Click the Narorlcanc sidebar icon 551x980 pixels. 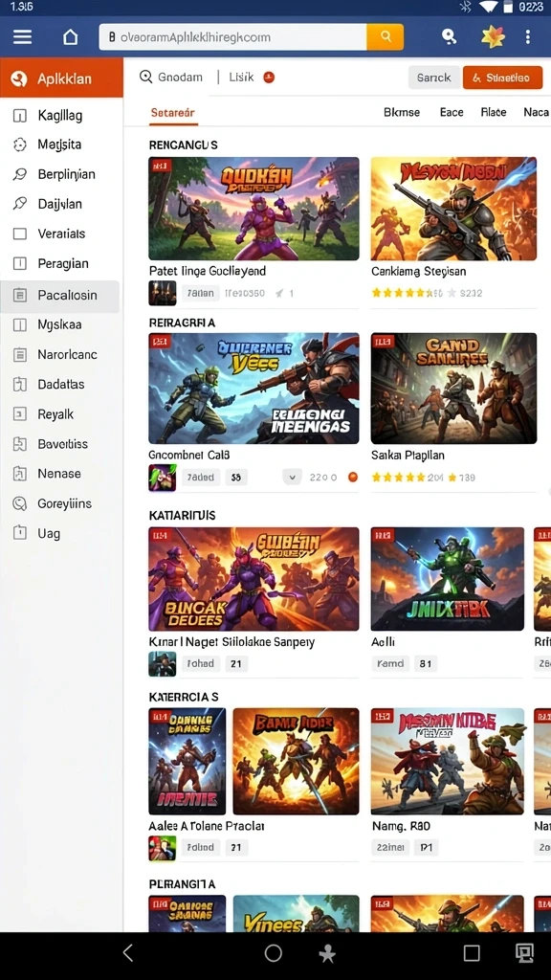pyautogui.click(x=20, y=354)
